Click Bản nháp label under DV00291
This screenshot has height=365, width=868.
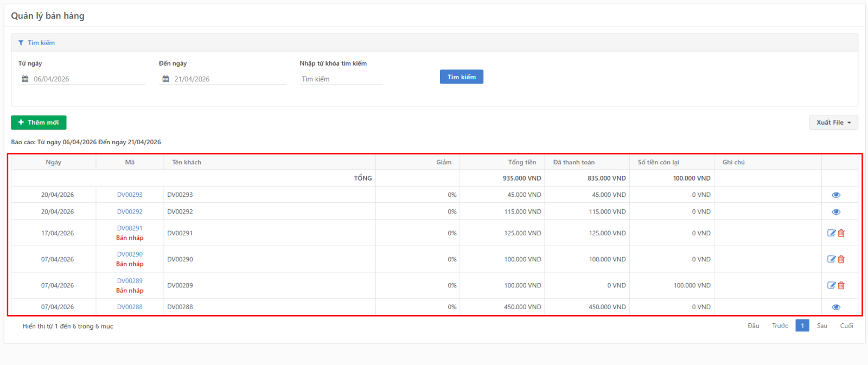(130, 238)
